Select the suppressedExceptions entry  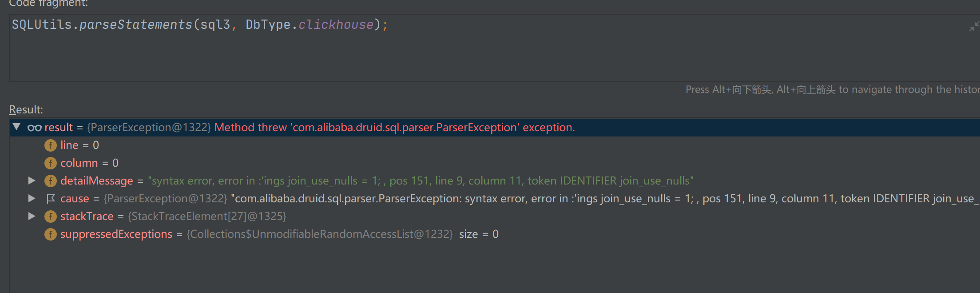click(x=116, y=234)
